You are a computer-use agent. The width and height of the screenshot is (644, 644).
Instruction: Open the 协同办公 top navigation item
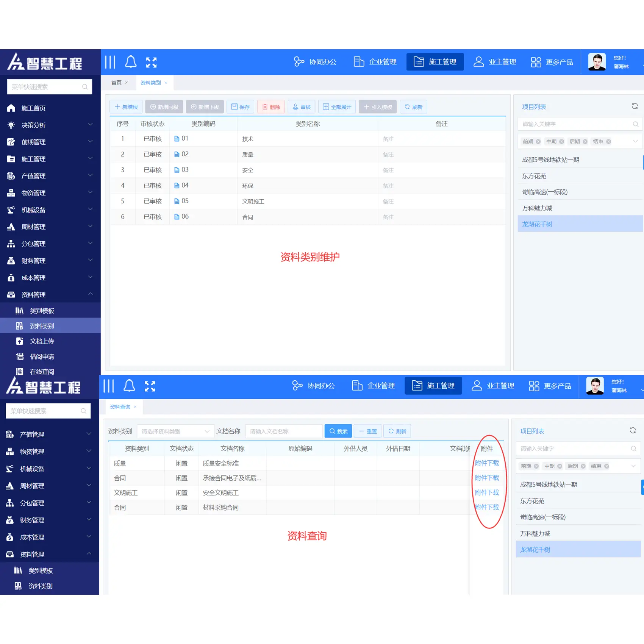[315, 62]
